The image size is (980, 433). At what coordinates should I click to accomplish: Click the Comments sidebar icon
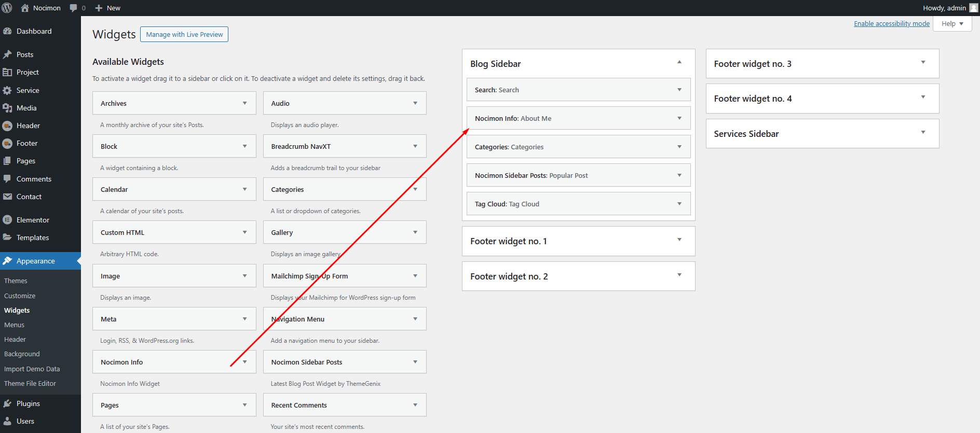7,179
